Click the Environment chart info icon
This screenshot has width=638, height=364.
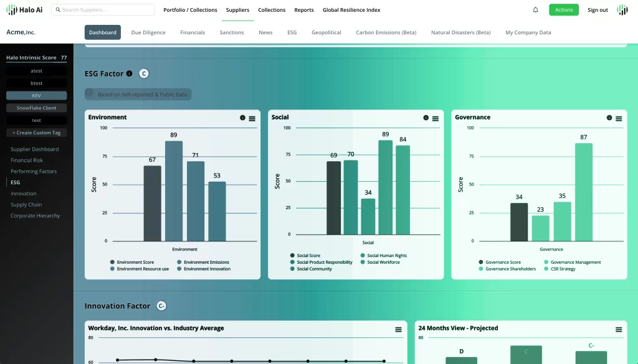pos(242,118)
